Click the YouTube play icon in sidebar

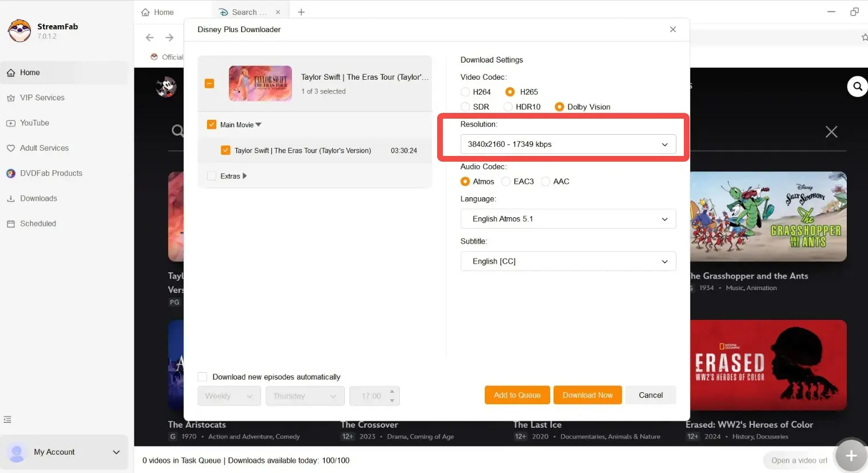pos(10,123)
